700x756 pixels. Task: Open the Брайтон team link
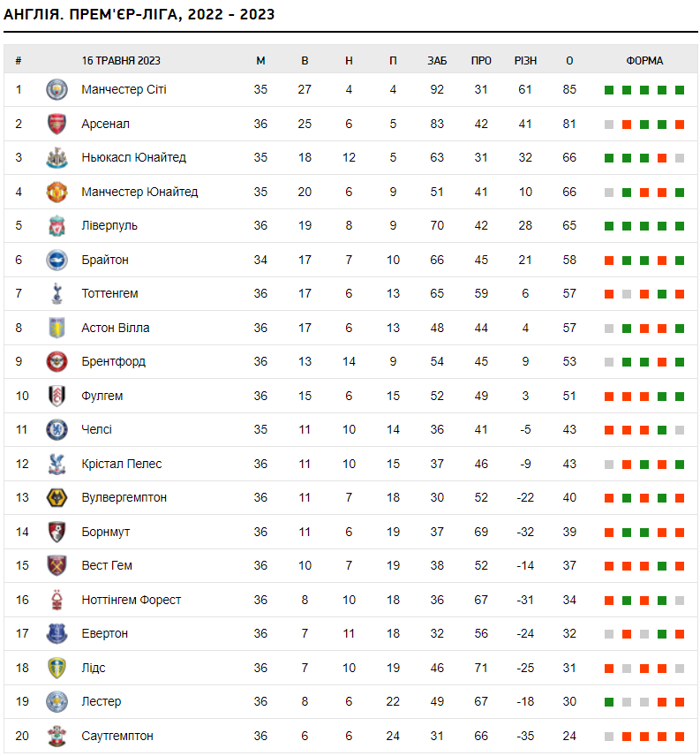[x=105, y=260]
